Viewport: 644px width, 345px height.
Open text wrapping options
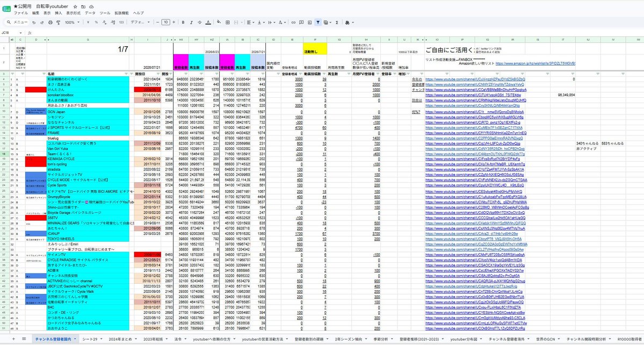coord(271,22)
